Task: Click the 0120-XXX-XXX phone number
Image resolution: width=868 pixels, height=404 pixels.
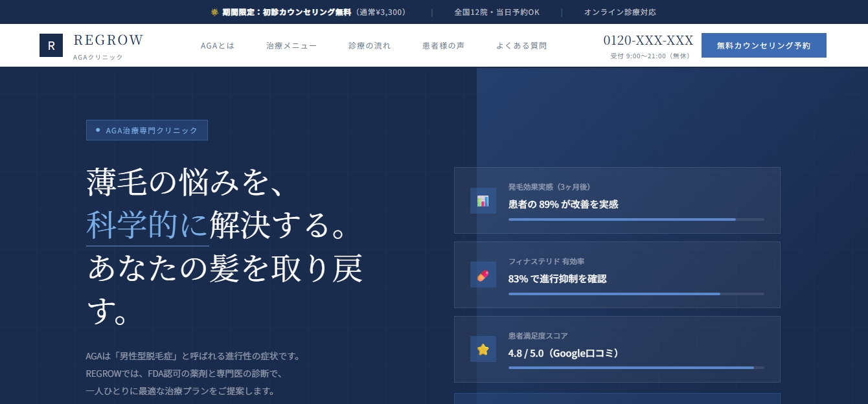Action: [x=648, y=40]
